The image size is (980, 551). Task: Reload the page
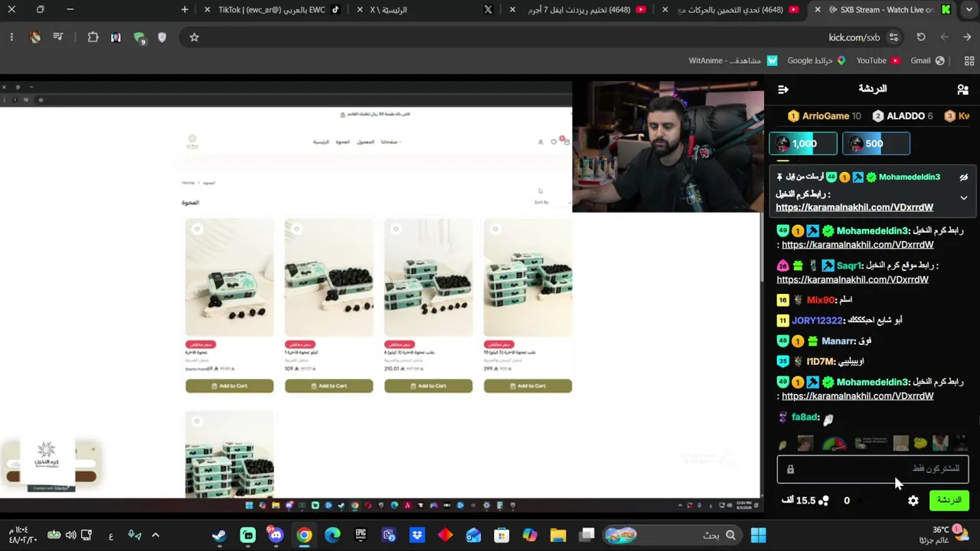[921, 37]
